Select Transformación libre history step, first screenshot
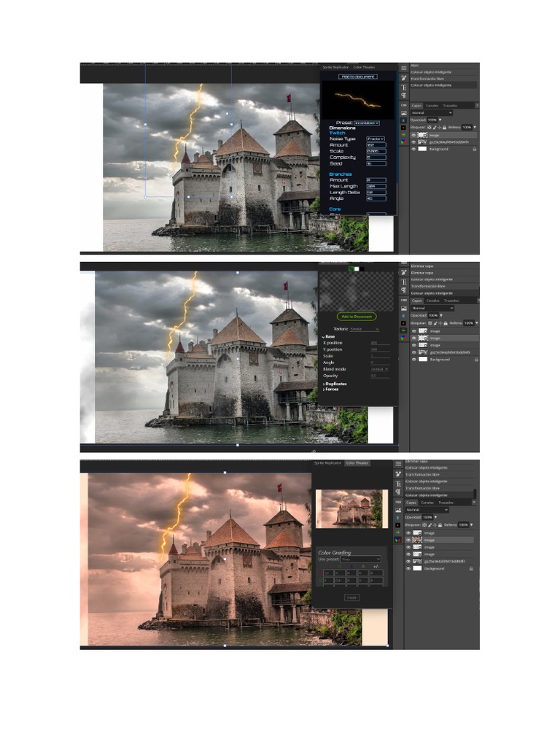 427,79
